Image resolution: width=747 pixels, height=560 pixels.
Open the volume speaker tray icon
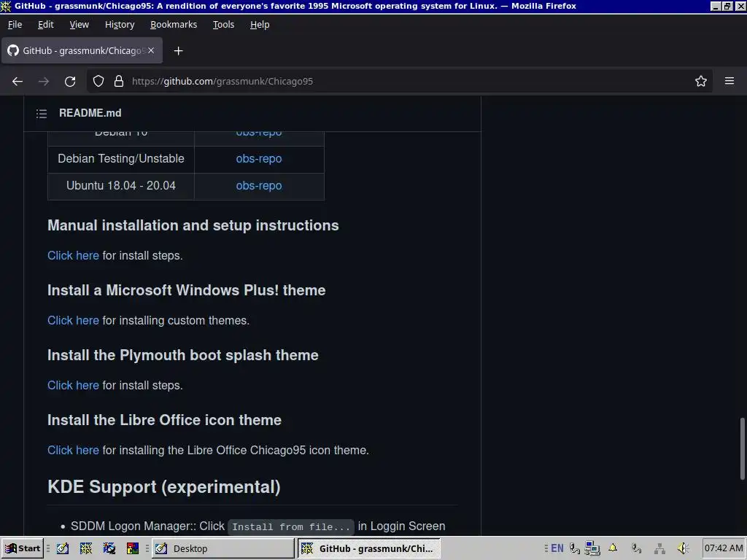[x=683, y=548]
